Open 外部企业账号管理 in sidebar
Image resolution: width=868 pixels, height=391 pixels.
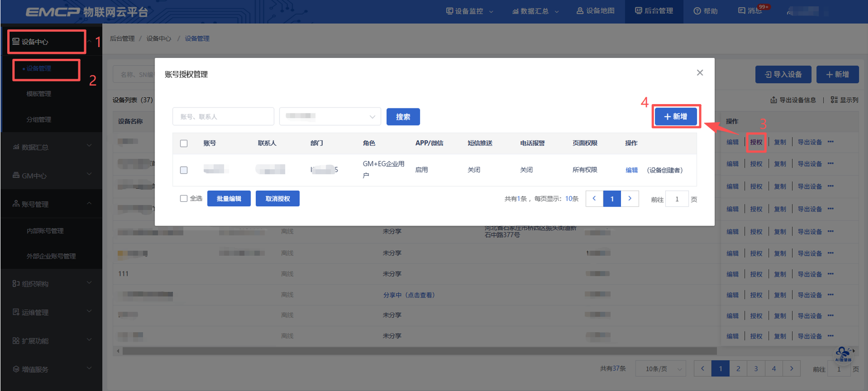(x=51, y=256)
